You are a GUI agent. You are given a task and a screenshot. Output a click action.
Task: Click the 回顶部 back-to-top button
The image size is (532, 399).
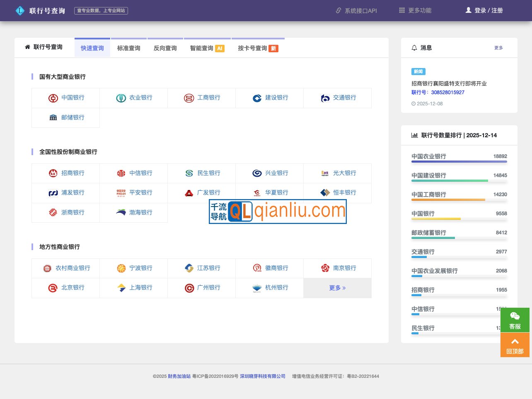(x=515, y=345)
